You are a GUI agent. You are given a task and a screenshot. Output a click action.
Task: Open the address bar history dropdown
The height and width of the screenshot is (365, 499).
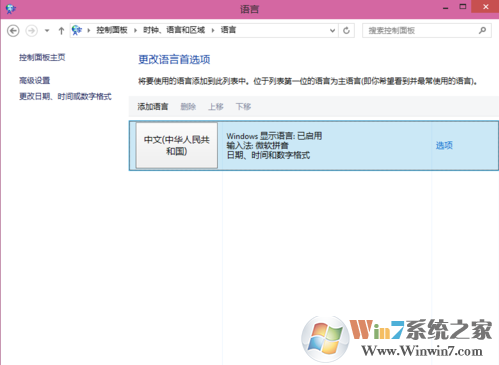[332, 31]
